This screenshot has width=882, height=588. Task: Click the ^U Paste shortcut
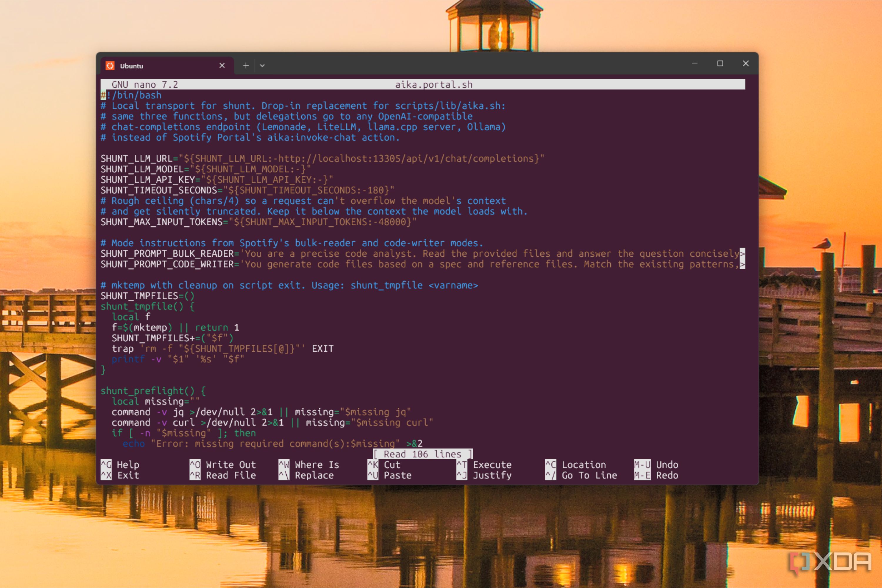click(389, 475)
